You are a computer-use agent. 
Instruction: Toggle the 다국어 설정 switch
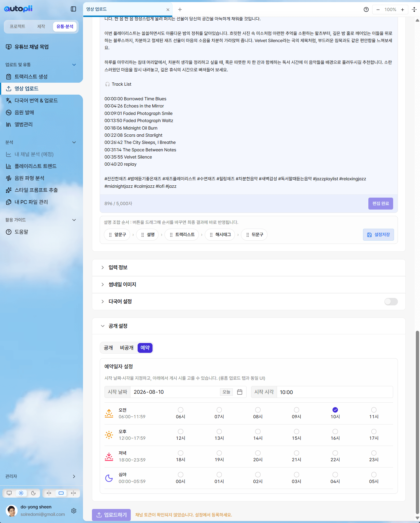pos(391,302)
